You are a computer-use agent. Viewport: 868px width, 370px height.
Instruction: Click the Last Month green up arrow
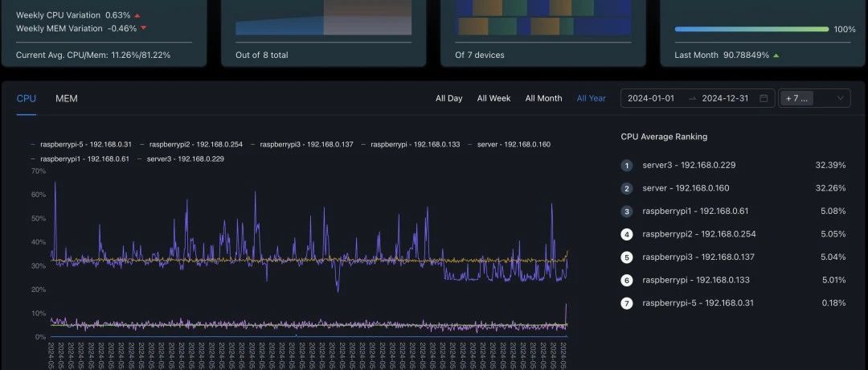[776, 55]
